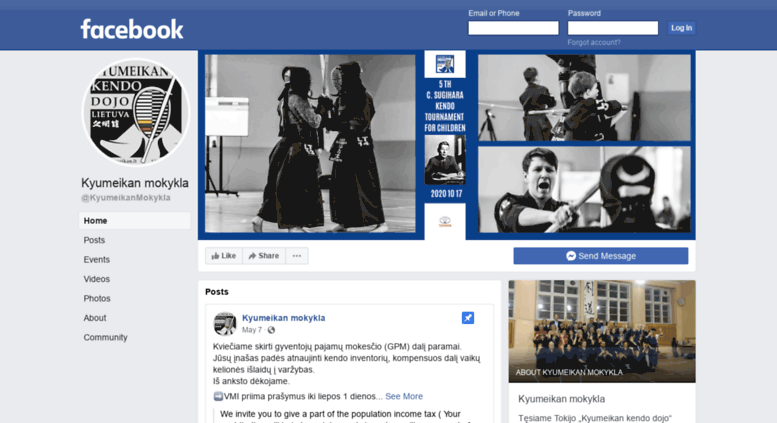The image size is (777, 423).
Task: Send Message to the page
Action: (x=601, y=256)
